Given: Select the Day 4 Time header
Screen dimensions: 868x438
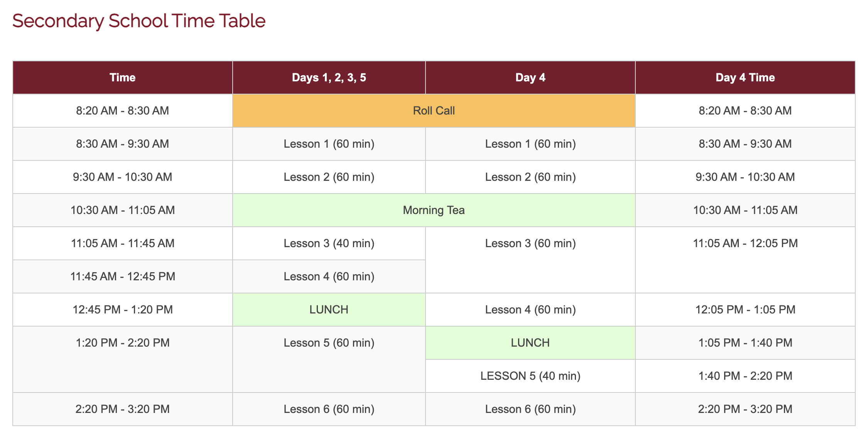Looking at the screenshot, I should tap(745, 77).
